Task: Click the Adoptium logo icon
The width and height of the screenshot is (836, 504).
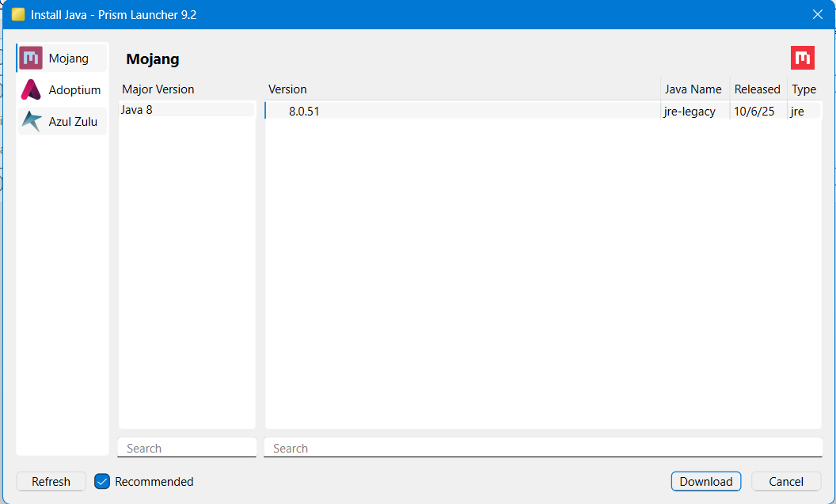Action: pyautogui.click(x=31, y=90)
